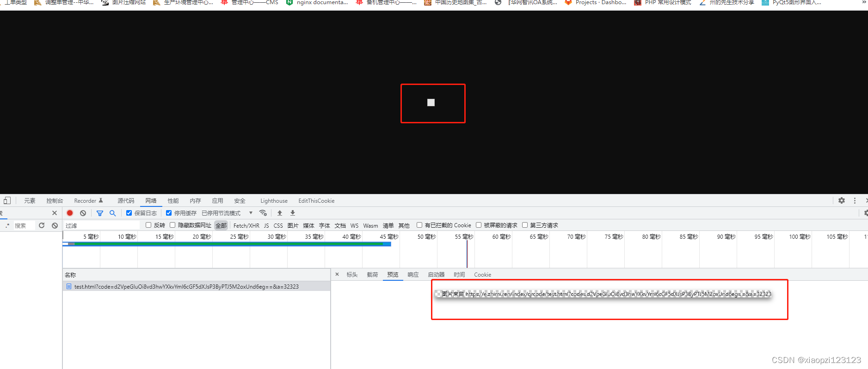Open the 安全 tab
This screenshot has width=868, height=369.
(240, 200)
